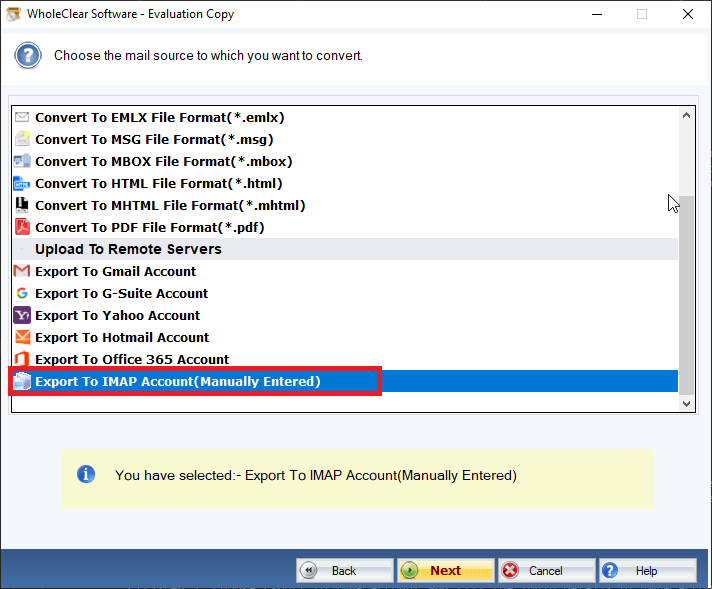The image size is (712, 589).
Task: Click the Office 365 icon
Action: coord(22,360)
